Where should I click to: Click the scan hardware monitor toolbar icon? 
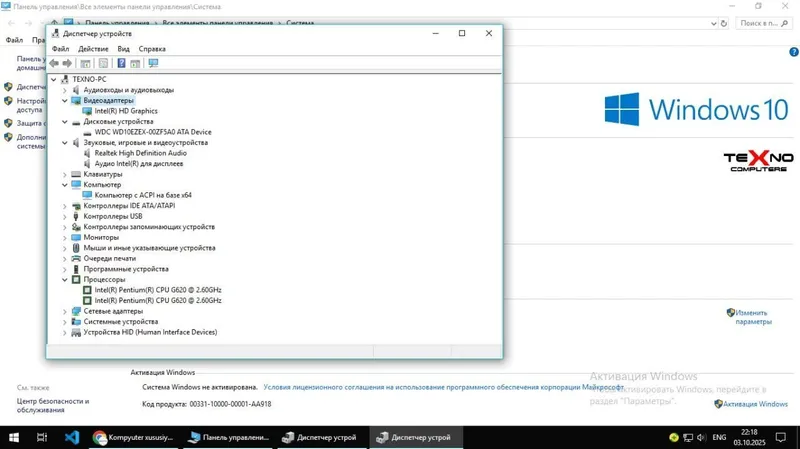pos(153,63)
